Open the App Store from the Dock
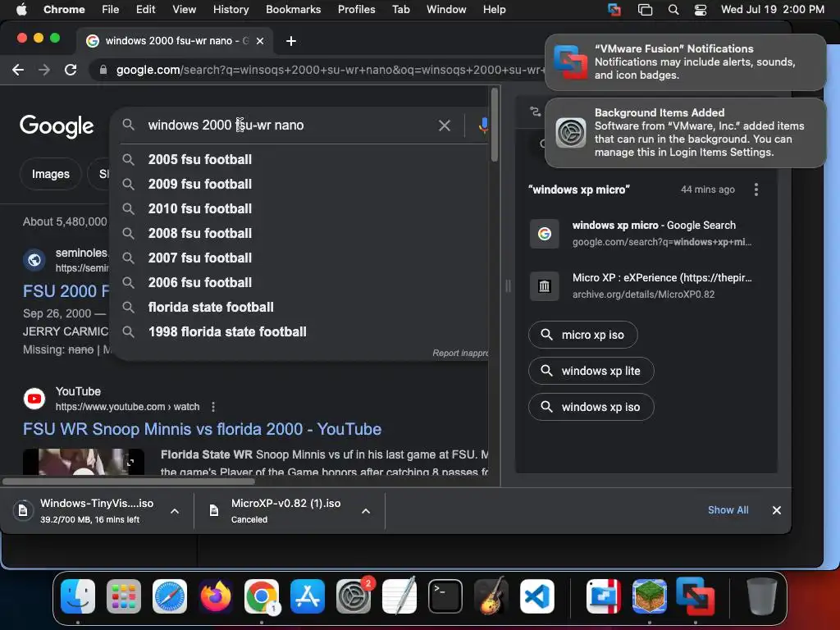The width and height of the screenshot is (840, 630). [x=308, y=596]
